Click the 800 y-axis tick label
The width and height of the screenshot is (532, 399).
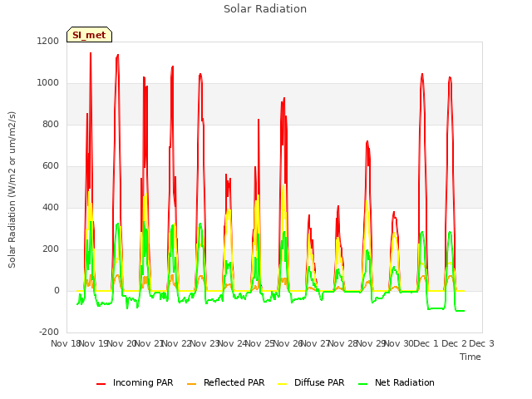(x=51, y=124)
